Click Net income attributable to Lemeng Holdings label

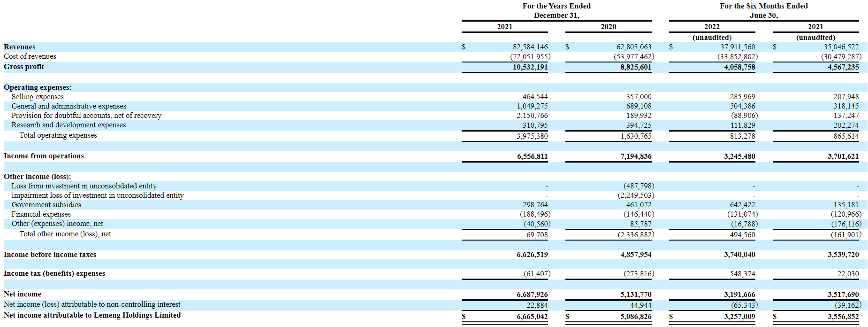coord(92,315)
